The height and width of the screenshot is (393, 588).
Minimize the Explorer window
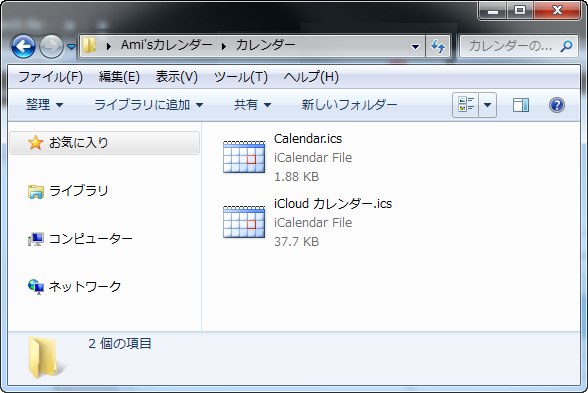(x=493, y=10)
